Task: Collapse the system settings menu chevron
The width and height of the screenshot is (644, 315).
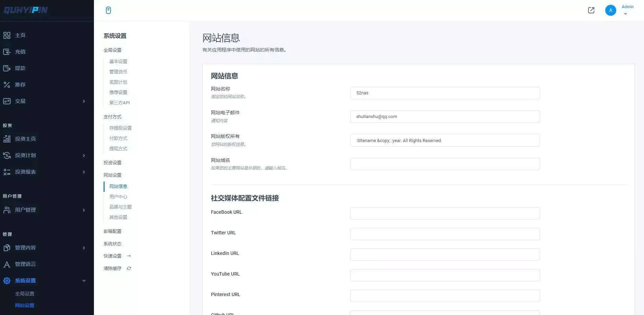Action: click(84, 281)
